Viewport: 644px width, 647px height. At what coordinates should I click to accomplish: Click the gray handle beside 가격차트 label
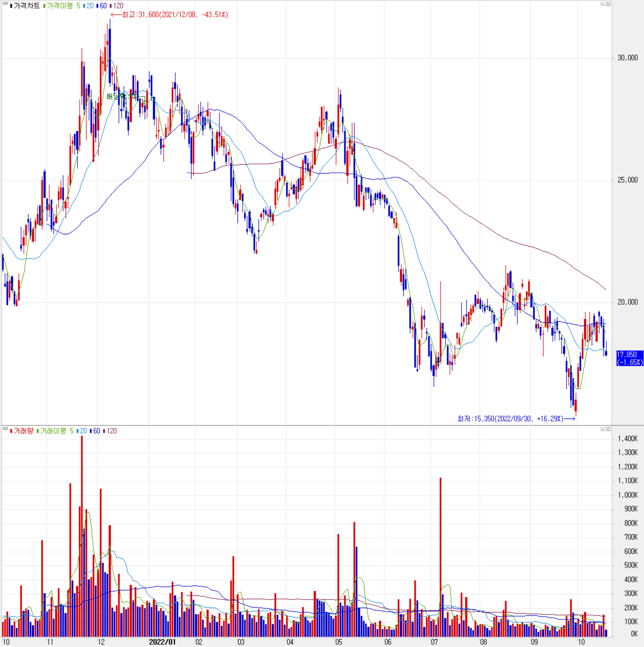click(x=5, y=4)
